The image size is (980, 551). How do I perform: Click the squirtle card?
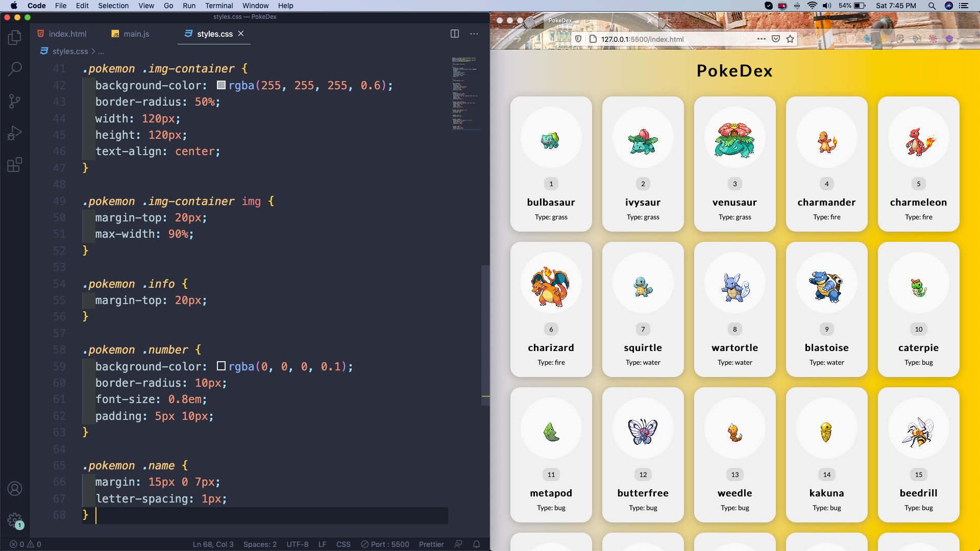click(643, 309)
